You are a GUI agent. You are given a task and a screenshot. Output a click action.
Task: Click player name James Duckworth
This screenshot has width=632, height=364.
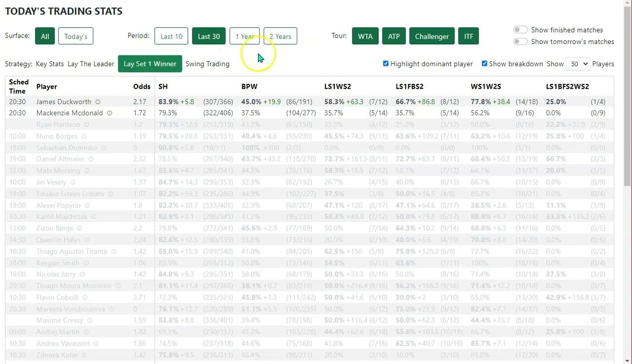[64, 102]
